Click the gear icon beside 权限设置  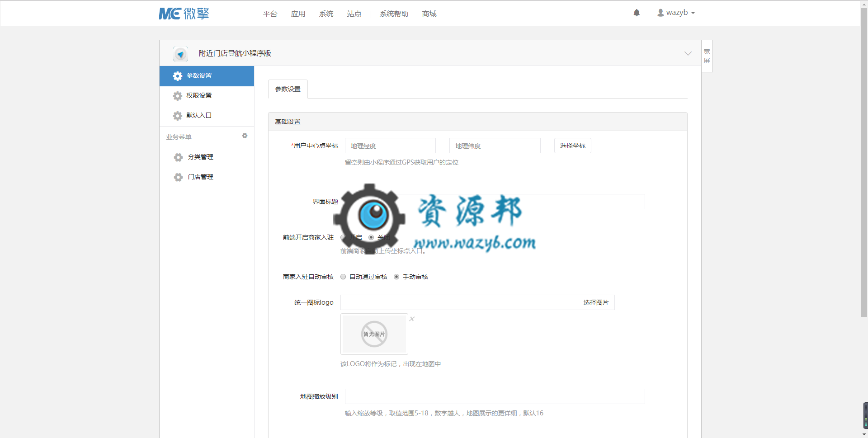click(178, 96)
